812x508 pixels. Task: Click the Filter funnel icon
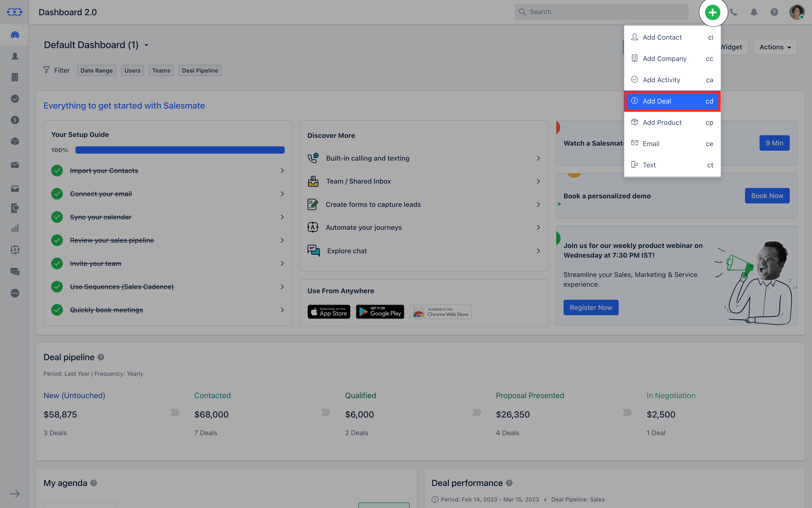click(x=47, y=70)
